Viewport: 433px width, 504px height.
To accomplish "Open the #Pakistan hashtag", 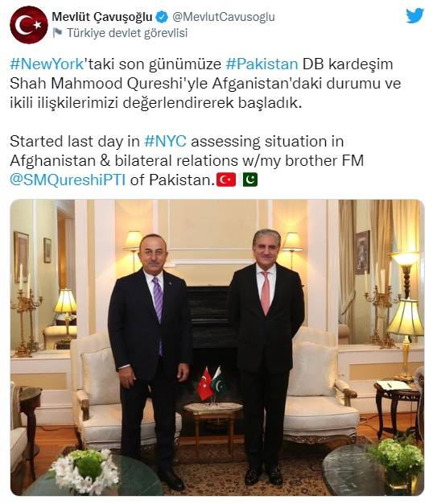I will (x=262, y=64).
